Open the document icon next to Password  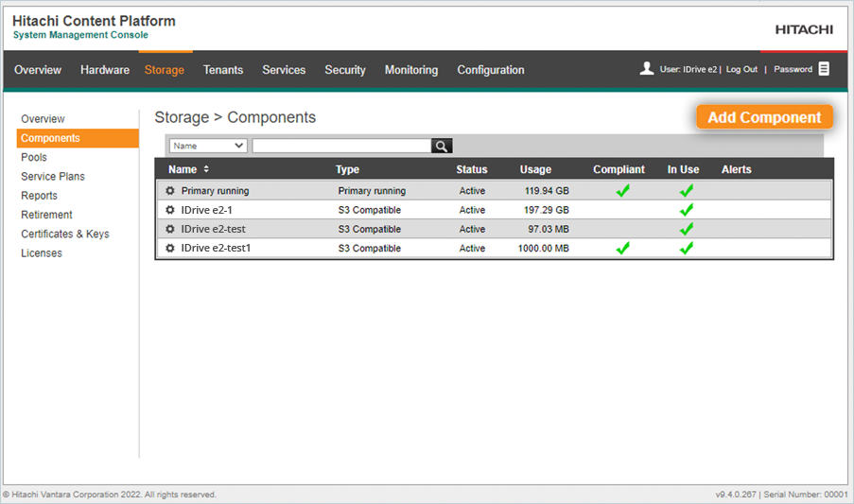tap(824, 69)
